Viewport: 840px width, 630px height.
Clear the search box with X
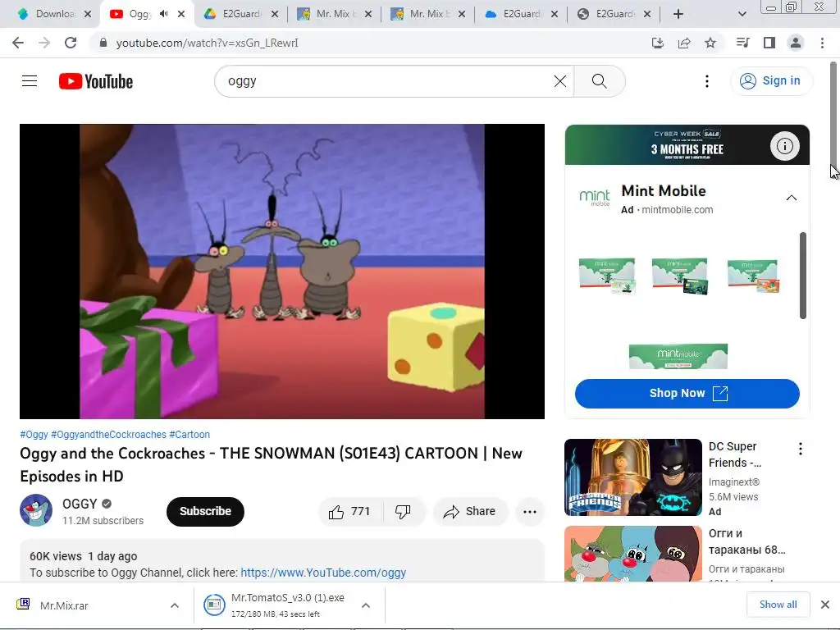click(559, 81)
